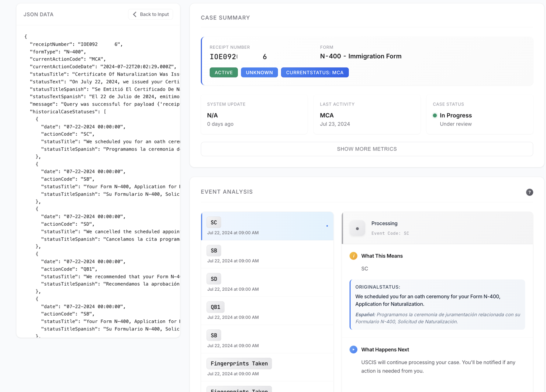Click the UNKNOWN badge
Image resolution: width=546 pixels, height=392 pixels.
pos(259,72)
